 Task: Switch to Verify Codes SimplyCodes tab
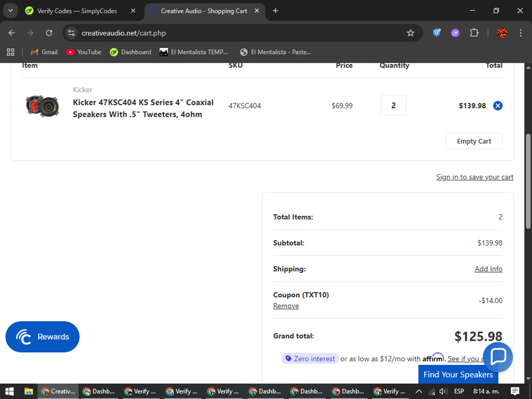tap(77, 11)
